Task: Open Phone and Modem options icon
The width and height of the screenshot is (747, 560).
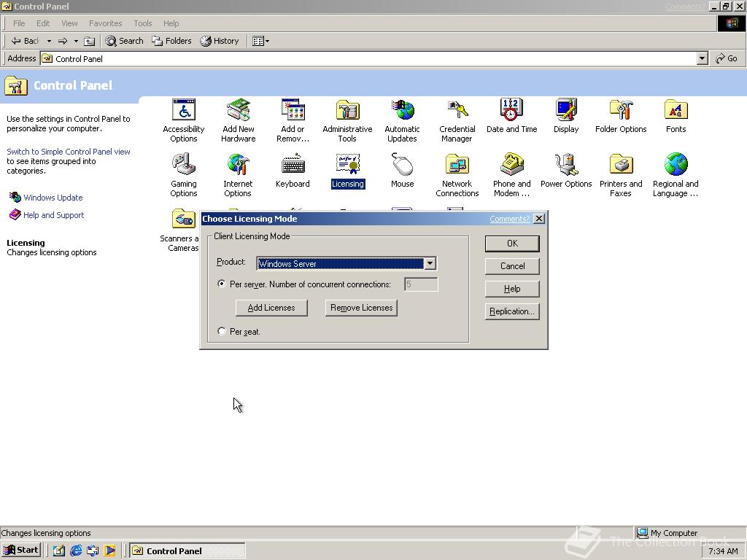Action: (x=511, y=175)
